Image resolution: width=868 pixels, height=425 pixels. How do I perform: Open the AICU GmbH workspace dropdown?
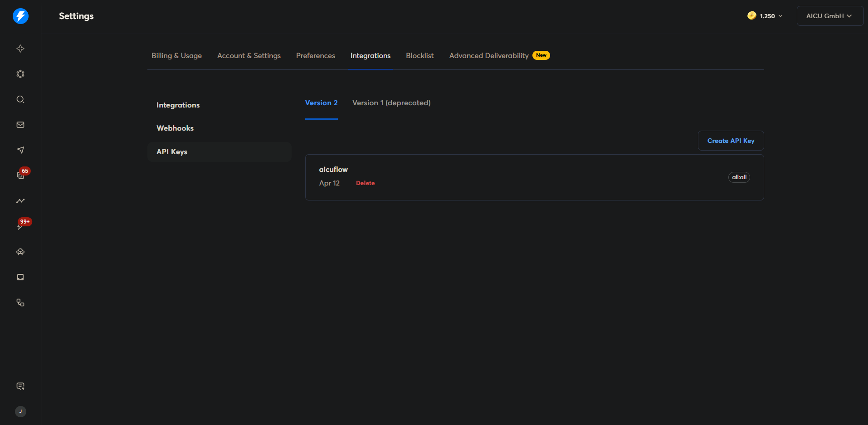tap(829, 16)
